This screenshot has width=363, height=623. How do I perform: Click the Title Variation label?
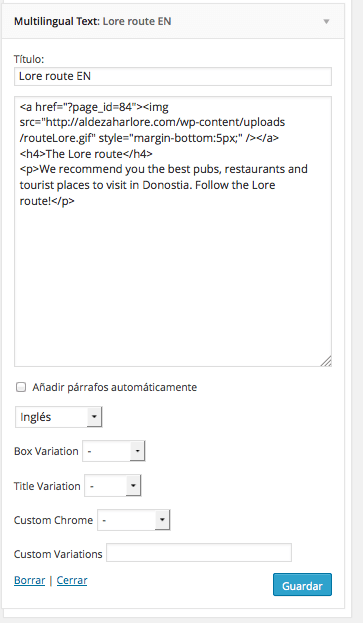[47, 486]
